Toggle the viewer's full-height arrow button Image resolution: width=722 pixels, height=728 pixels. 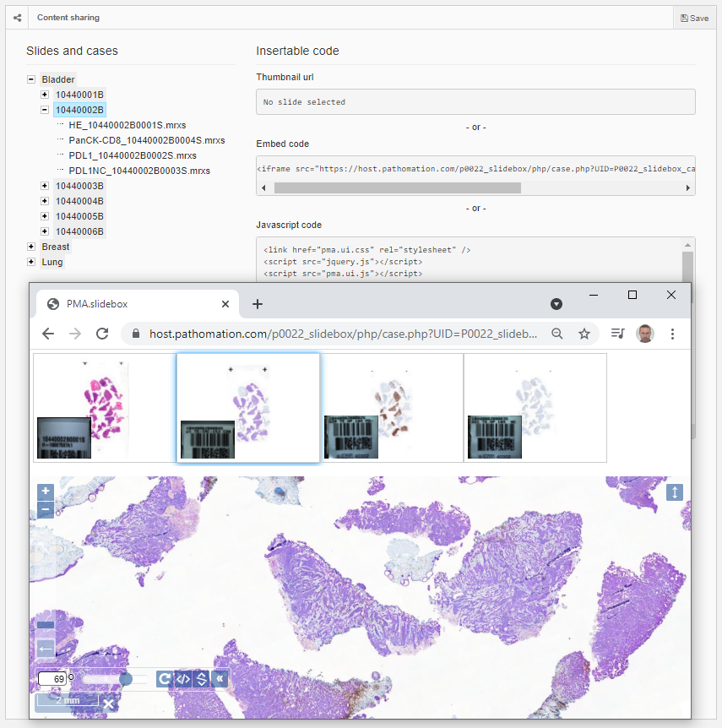[x=674, y=492]
